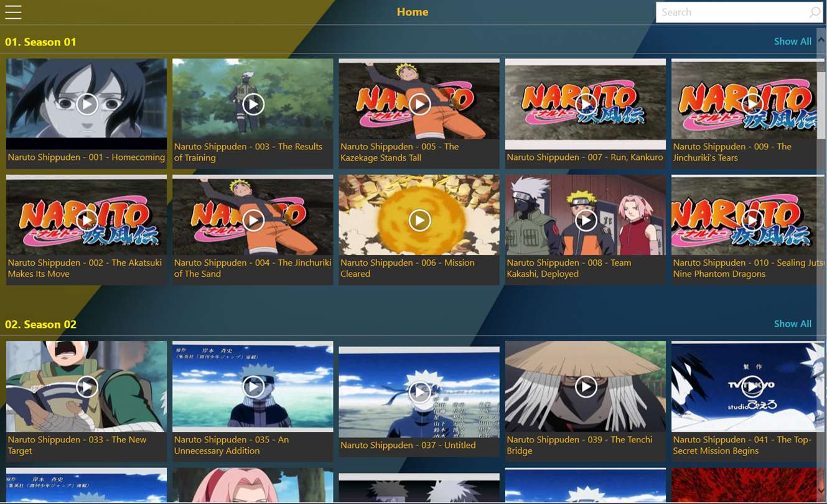Play episode 041 The Top-Secret Mission Begins
The image size is (827, 504).
(x=752, y=386)
